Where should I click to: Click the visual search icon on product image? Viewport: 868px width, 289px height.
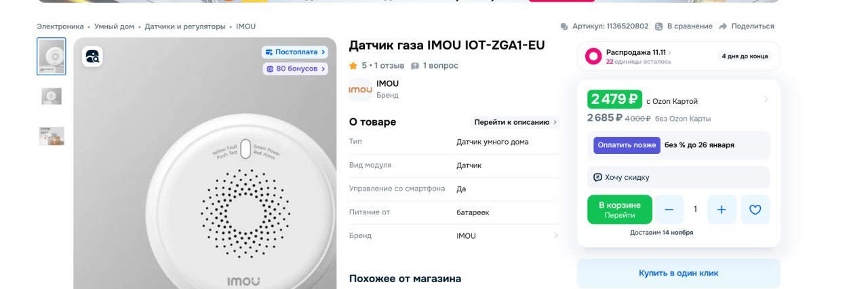tap(93, 56)
